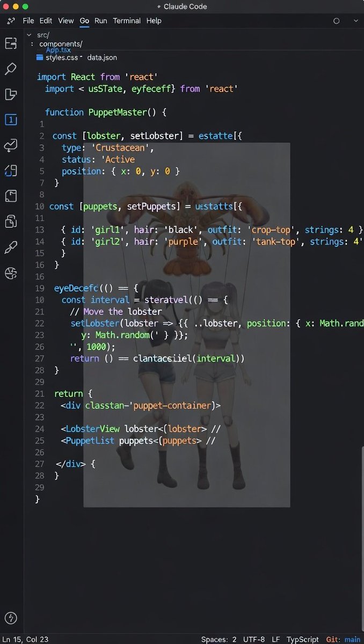Open the globe icon in the sidebar
Screen dimensions: 364x644
[11, 273]
